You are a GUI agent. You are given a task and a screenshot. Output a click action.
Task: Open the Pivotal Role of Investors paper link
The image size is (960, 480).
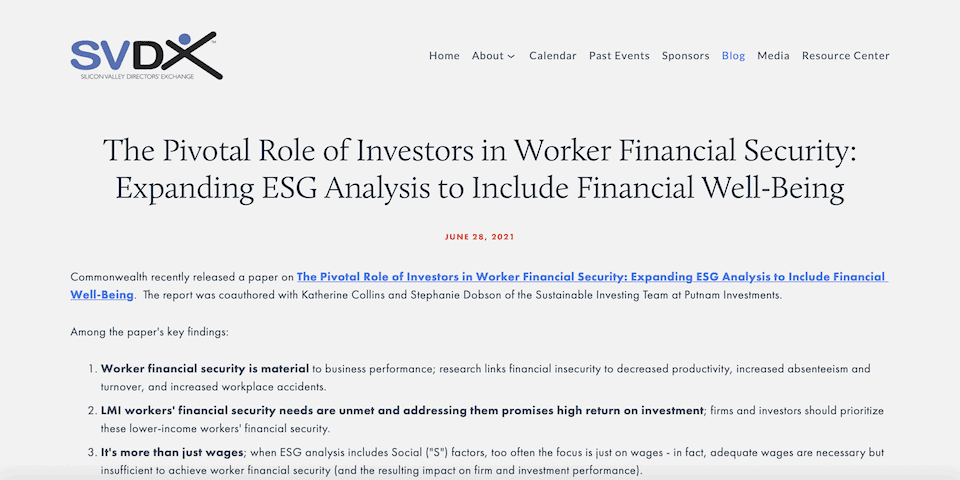[x=592, y=277]
